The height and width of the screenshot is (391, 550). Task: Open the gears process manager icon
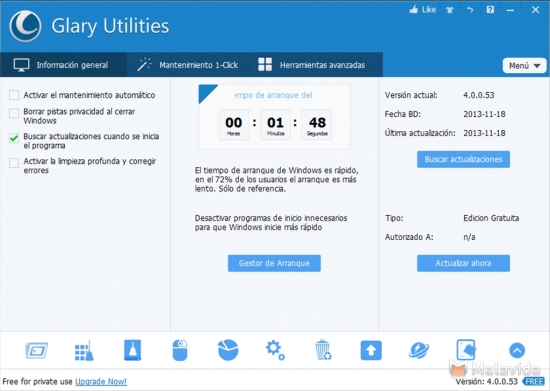tap(275, 350)
